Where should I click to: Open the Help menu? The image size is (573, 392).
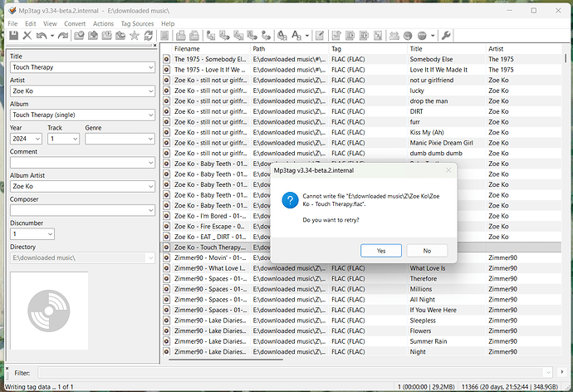168,24
